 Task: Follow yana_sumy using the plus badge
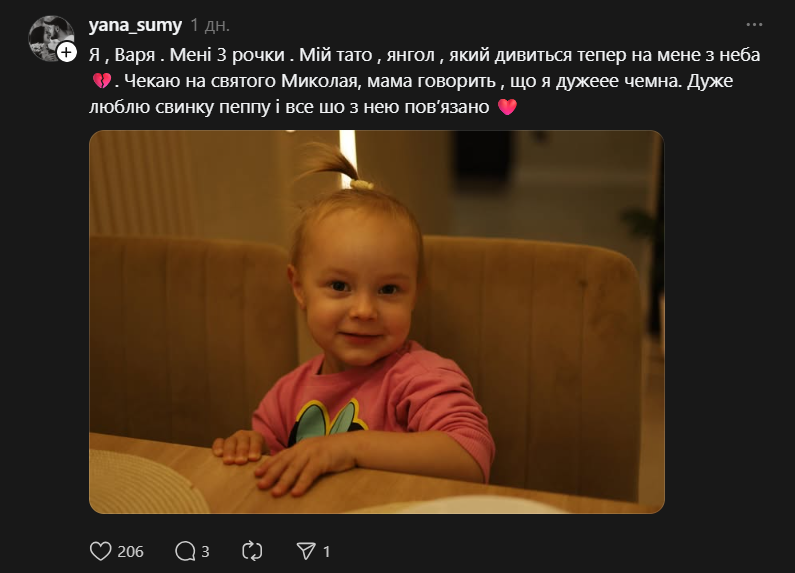click(x=66, y=52)
